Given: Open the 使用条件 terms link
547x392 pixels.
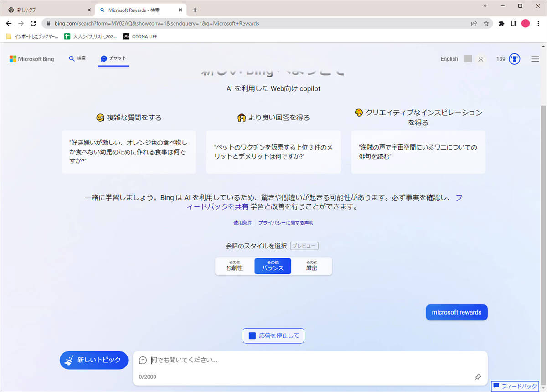Looking at the screenshot, I should click(243, 223).
